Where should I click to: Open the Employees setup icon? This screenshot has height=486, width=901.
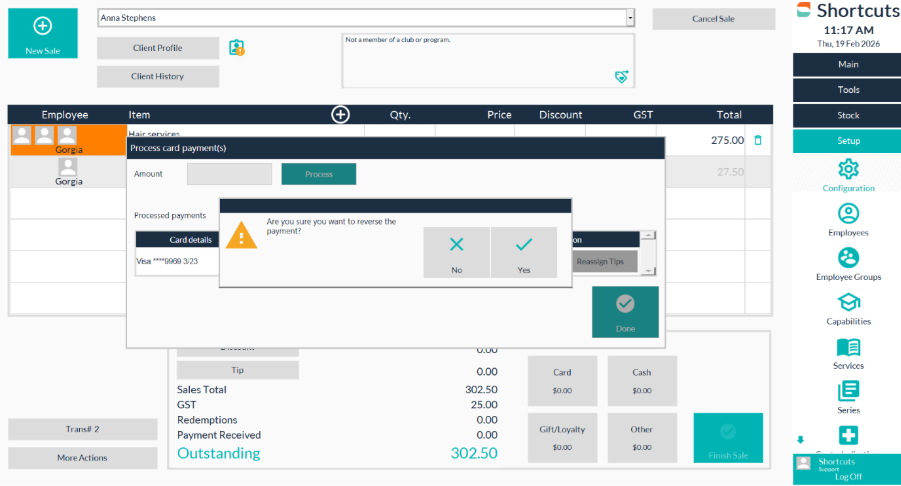click(x=848, y=213)
